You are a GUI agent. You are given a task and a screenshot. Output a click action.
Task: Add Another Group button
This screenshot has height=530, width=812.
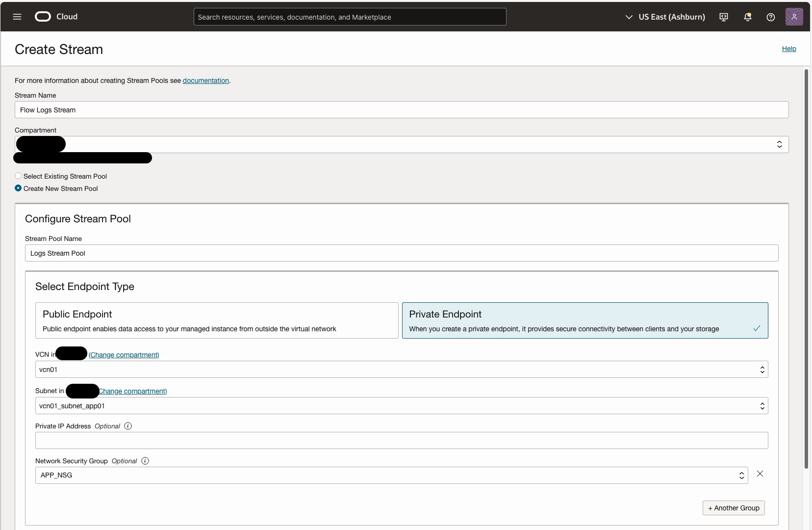[734, 508]
